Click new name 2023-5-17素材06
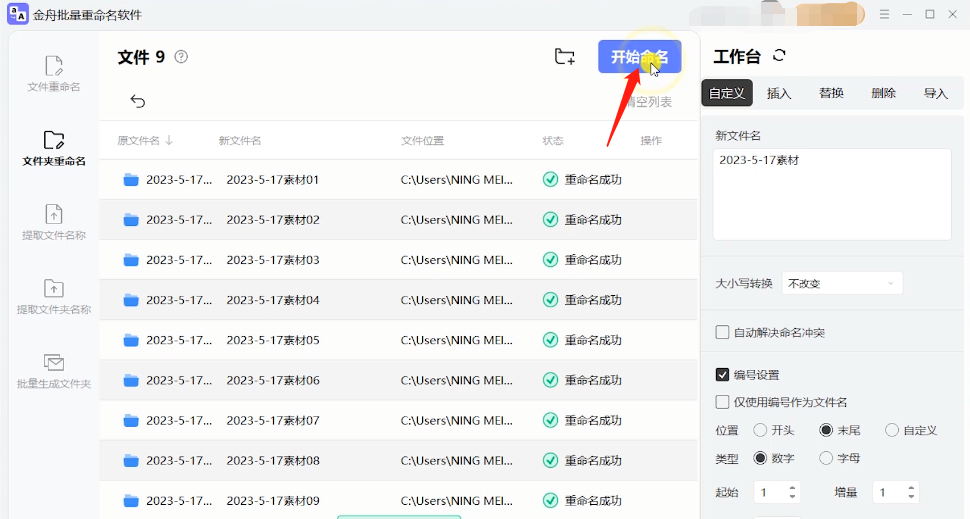Viewport: 970px width, 519px height. click(273, 380)
